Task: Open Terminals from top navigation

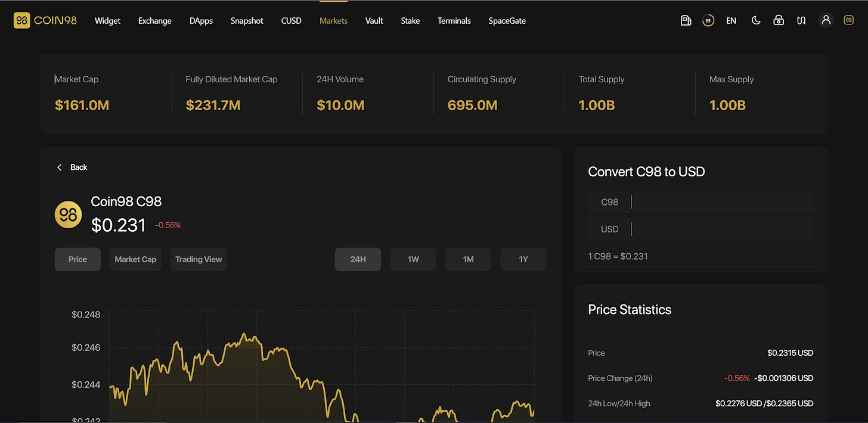Action: coord(454,20)
